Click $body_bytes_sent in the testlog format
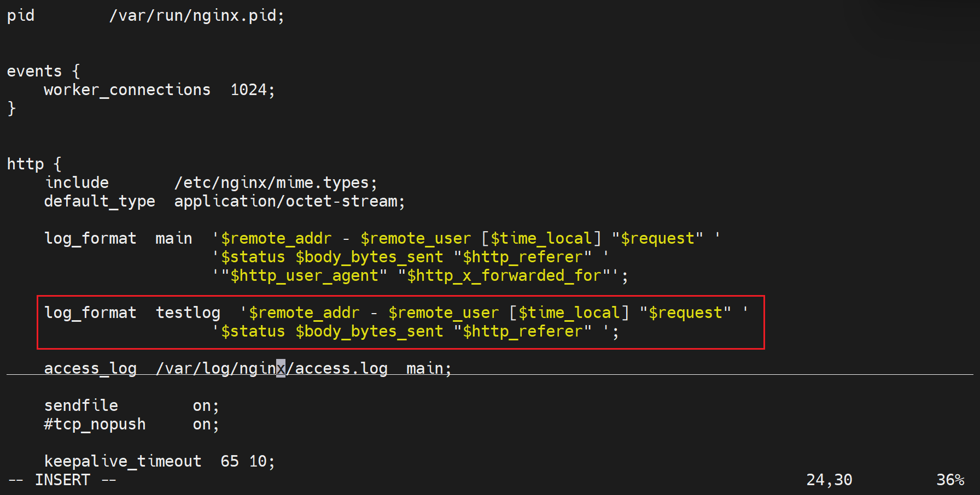This screenshot has width=980, height=495. [x=369, y=331]
